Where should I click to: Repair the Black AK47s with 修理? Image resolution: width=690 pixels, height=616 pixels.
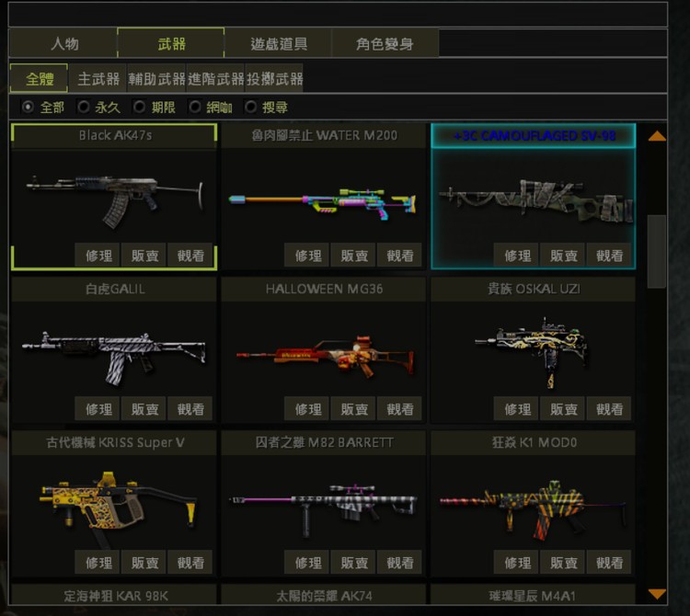tap(98, 255)
